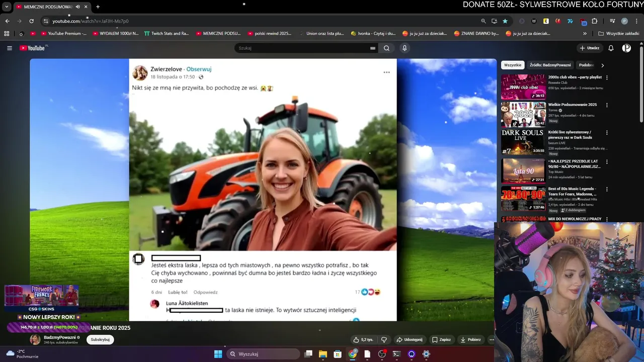The width and height of the screenshot is (644, 362).
Task: Reload the page in the browser
Action: pyautogui.click(x=31, y=21)
